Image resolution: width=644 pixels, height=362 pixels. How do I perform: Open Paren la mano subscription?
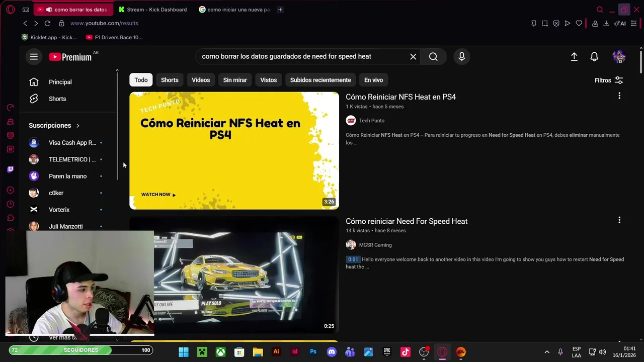pos(67,176)
